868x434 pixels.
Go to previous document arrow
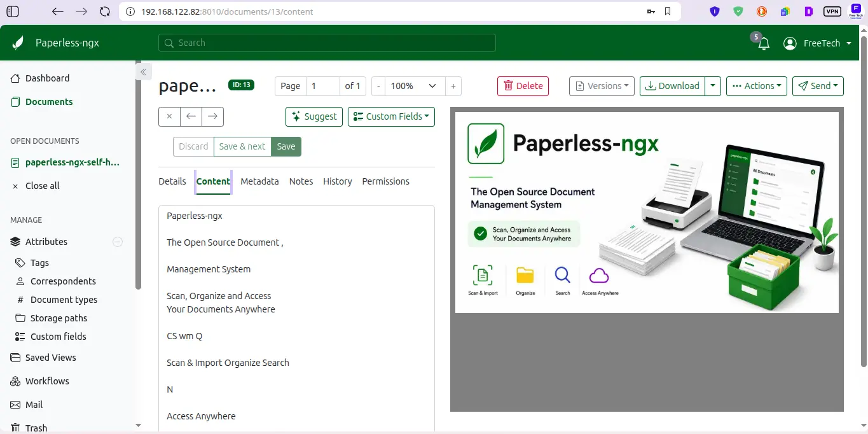tap(191, 116)
